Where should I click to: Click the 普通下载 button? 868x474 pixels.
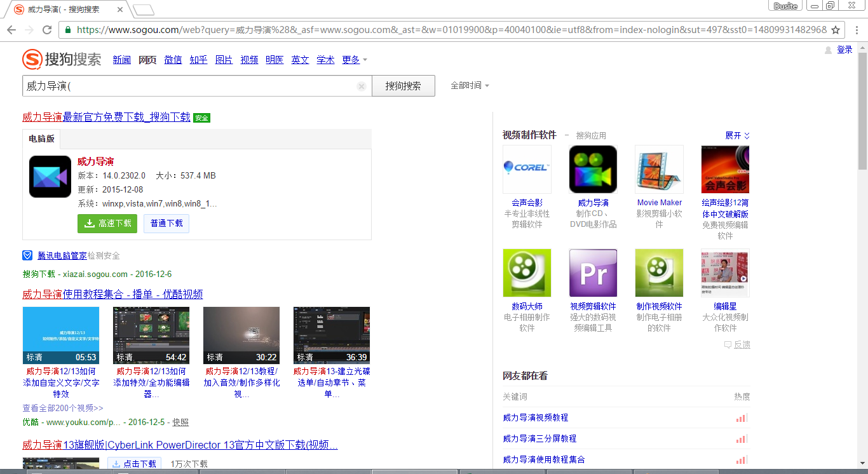point(166,224)
